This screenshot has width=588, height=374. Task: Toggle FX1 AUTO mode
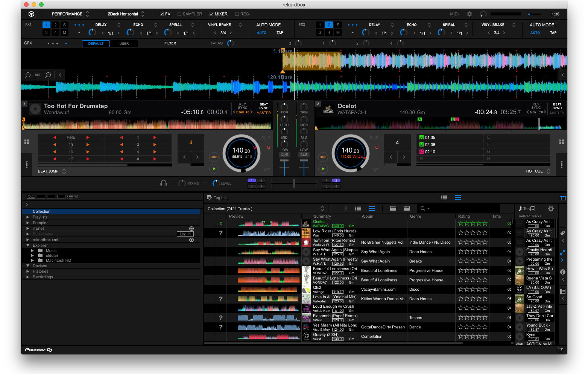pos(261,33)
